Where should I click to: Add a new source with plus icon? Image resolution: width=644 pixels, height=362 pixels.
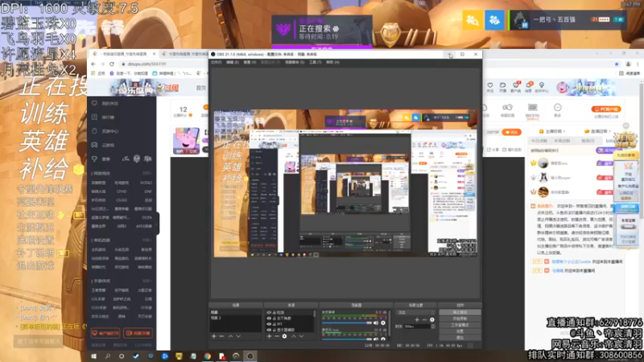click(269, 336)
